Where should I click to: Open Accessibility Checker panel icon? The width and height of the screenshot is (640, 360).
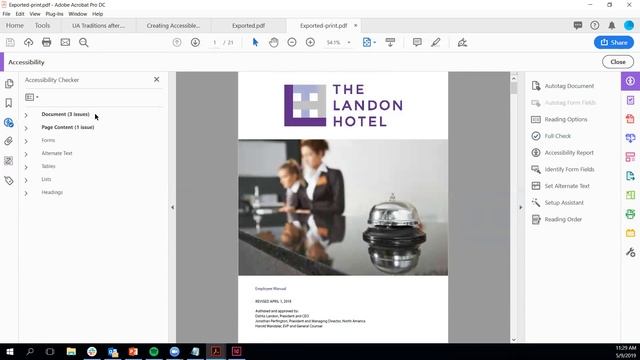(9, 122)
